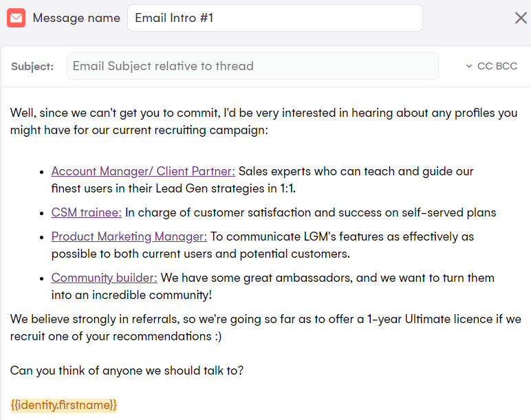This screenshot has height=420, width=531.
Task: Focus the Email Subject input field
Action: 252,66
